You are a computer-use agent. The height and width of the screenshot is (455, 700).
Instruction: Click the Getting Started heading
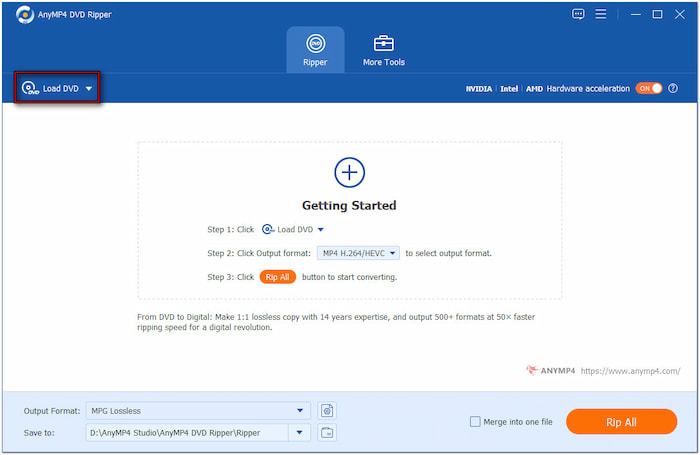coord(349,205)
